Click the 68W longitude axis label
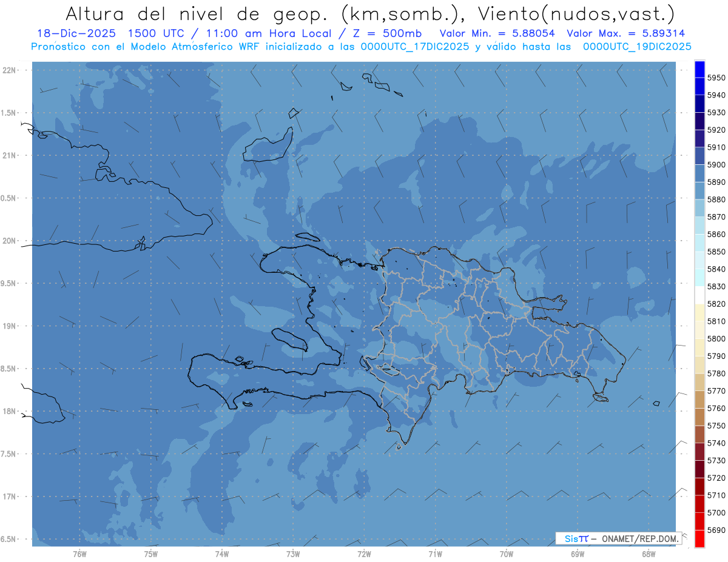728x562 pixels. (649, 554)
